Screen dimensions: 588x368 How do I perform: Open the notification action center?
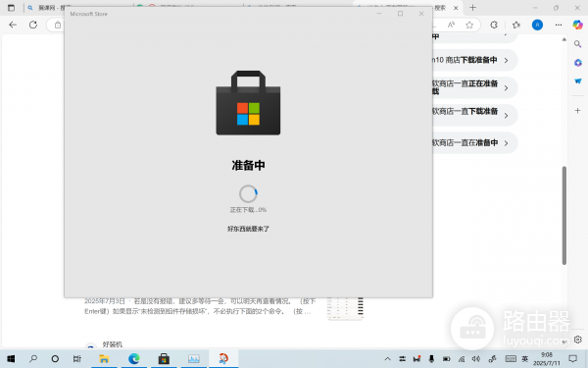click(x=572, y=358)
